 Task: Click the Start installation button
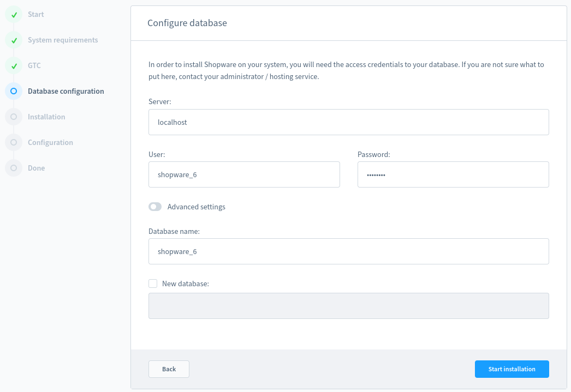pyautogui.click(x=511, y=369)
